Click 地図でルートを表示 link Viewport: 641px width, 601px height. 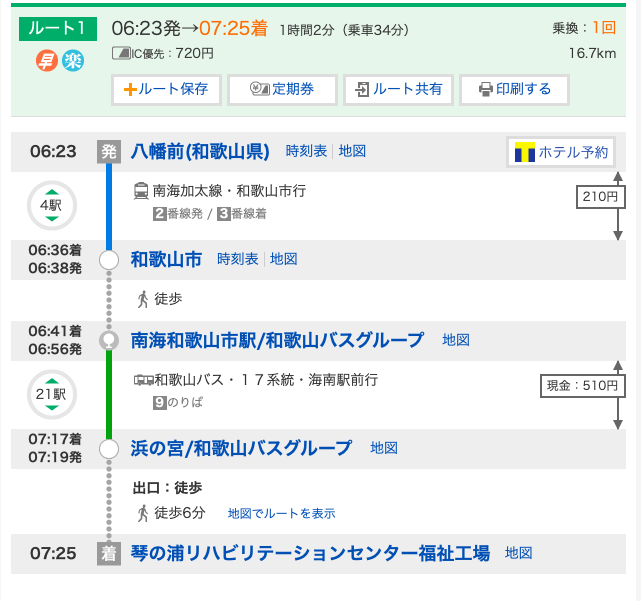click(x=281, y=514)
